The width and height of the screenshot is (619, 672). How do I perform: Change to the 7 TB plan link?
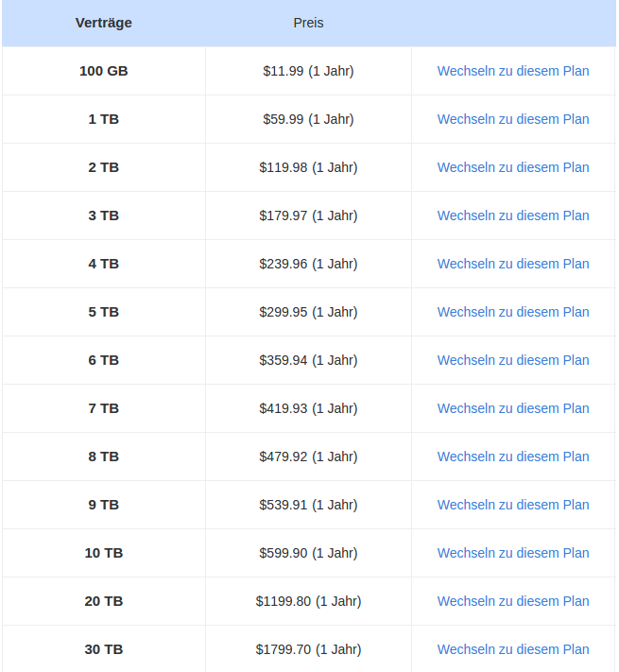(x=513, y=408)
